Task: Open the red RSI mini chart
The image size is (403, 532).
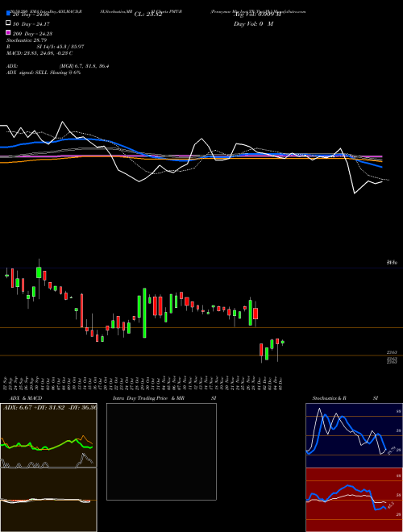Action: (x=354, y=500)
